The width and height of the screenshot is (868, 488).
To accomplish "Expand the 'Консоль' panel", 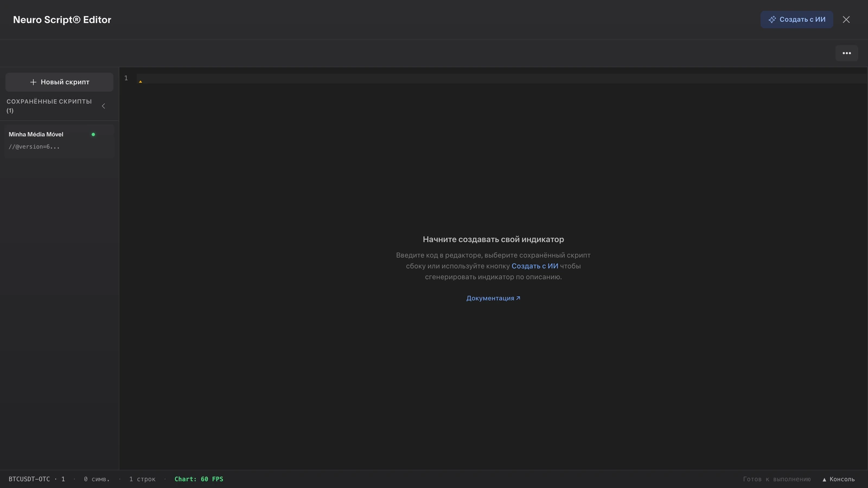I will [839, 479].
